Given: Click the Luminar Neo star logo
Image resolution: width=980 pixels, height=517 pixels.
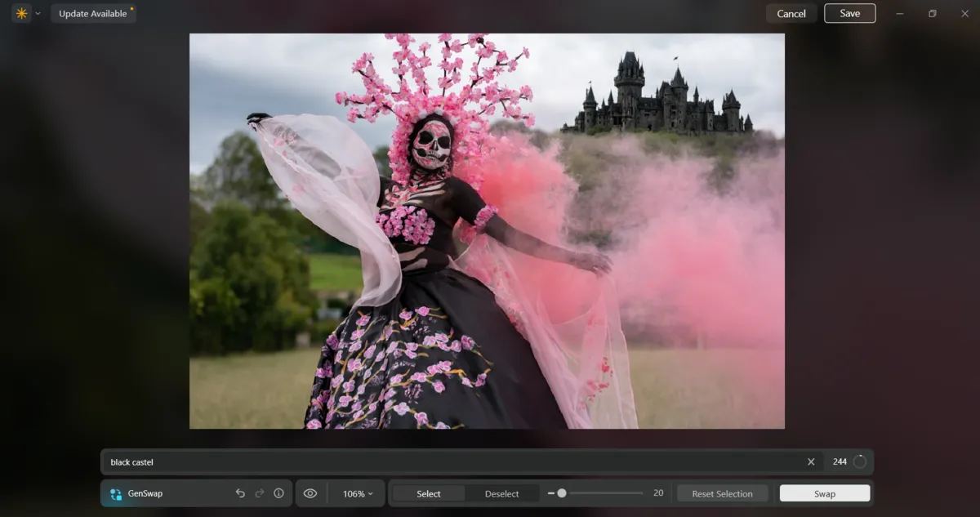Looking at the screenshot, I should [x=21, y=13].
